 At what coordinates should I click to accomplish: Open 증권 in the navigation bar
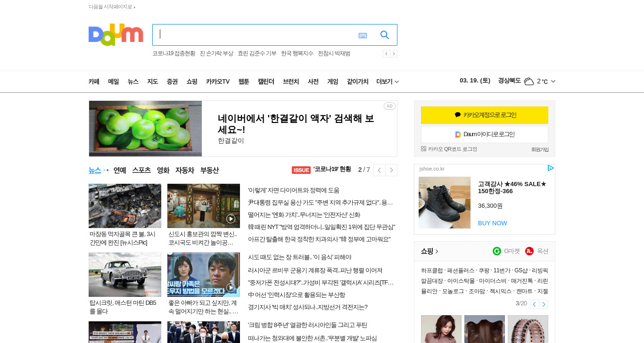tap(172, 82)
